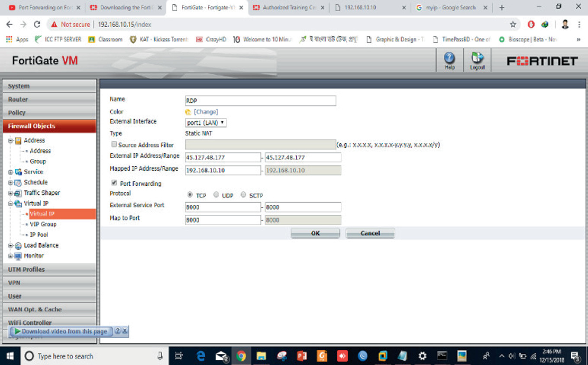Click Download video from this page button
This screenshot has height=365, width=588.
coord(61,331)
